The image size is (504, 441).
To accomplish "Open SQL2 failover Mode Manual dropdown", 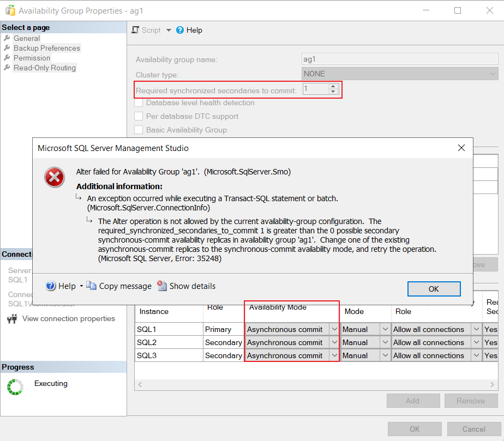I will click(x=385, y=342).
